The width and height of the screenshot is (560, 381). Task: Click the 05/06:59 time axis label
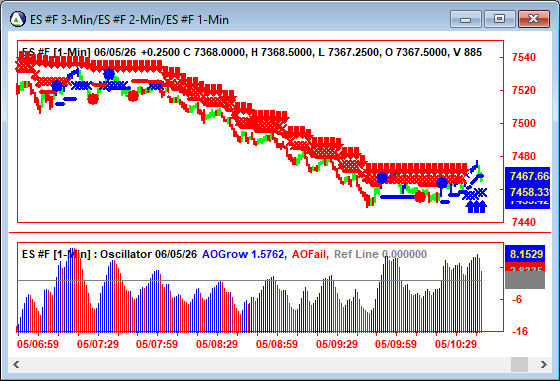coord(38,344)
